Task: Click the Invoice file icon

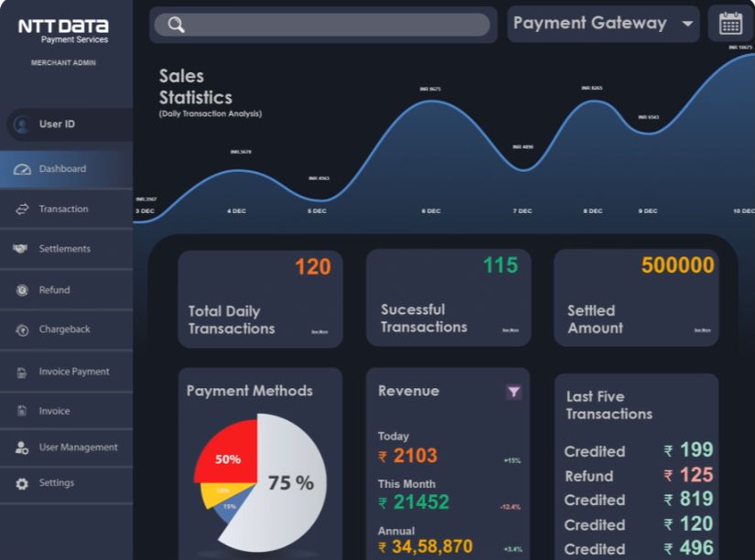Action: coord(22,411)
